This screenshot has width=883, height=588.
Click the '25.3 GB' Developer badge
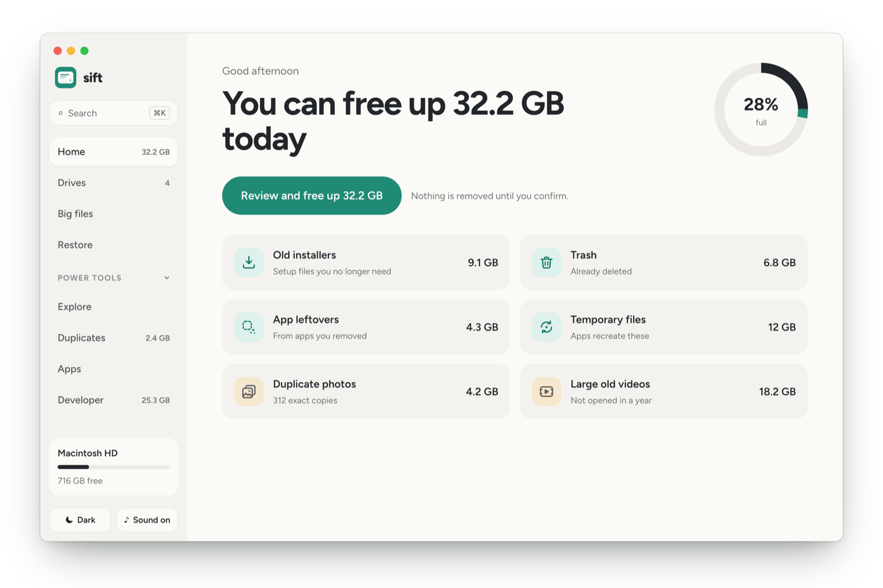click(x=156, y=400)
